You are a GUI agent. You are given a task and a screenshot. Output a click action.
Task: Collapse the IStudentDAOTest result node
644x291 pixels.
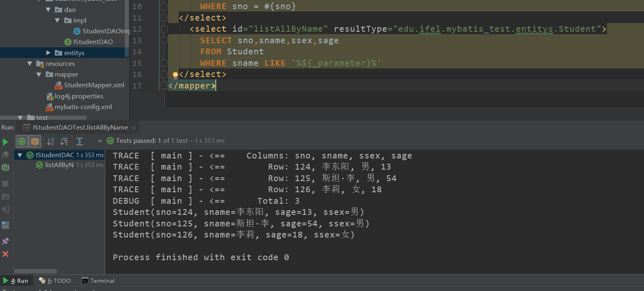(x=20, y=155)
